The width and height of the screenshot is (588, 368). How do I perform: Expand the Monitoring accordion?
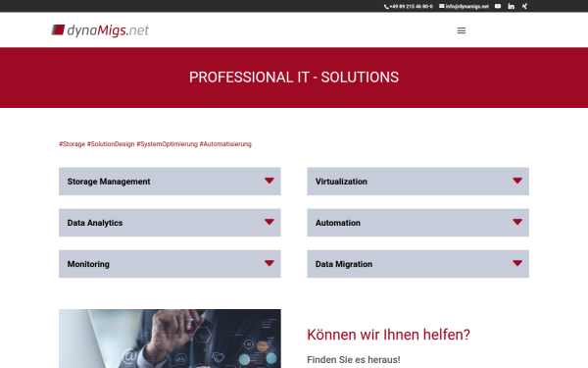[x=170, y=264]
